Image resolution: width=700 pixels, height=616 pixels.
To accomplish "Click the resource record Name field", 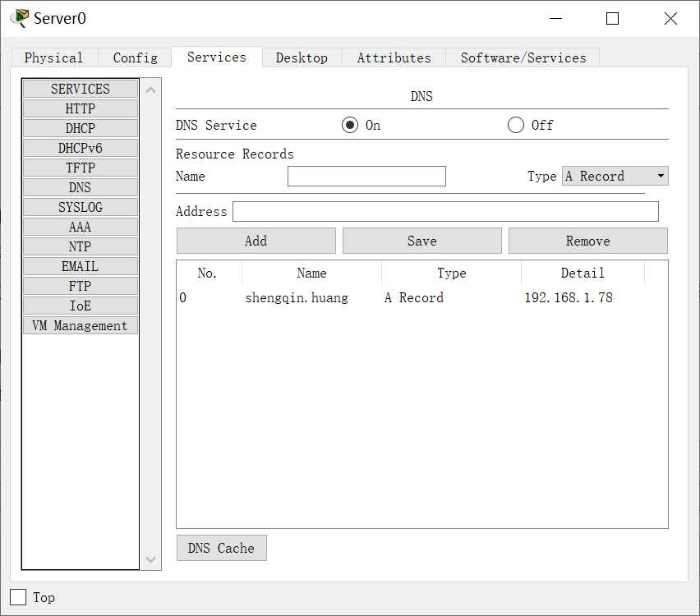I will pos(366,177).
